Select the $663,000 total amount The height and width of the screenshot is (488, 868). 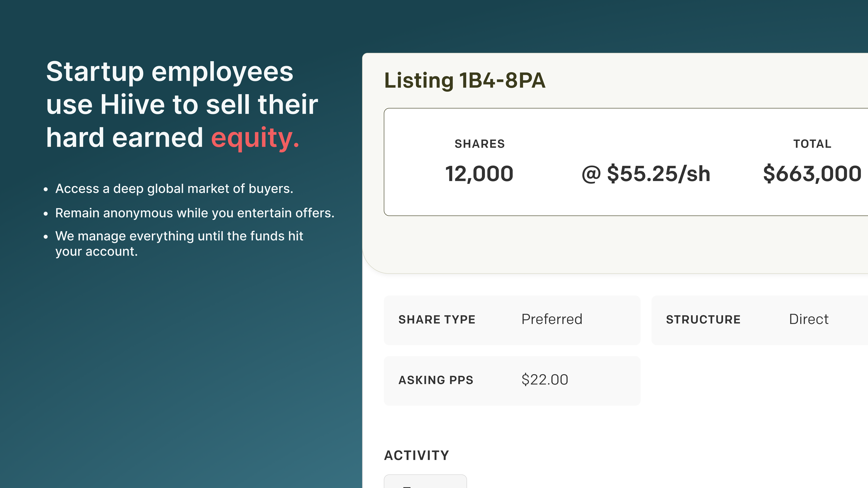(812, 174)
